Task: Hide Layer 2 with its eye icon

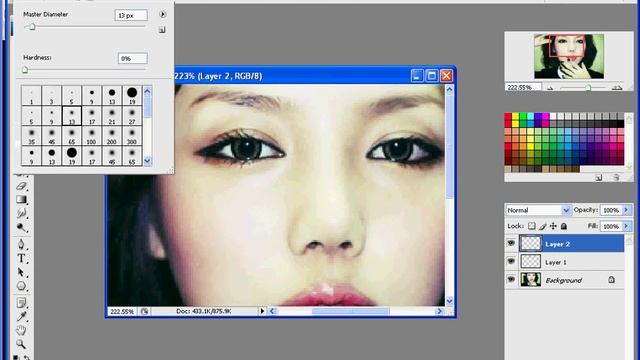Action: coord(511,243)
